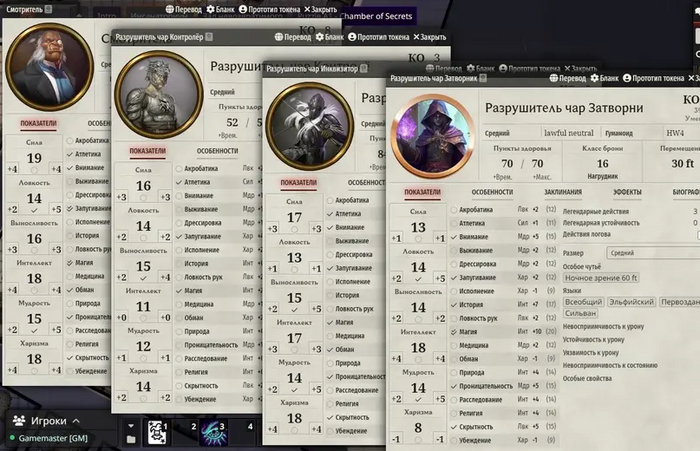700x451 pixels.
Task: Toggle Убеждение proficiency in Затворник sheet
Action: click(454, 440)
